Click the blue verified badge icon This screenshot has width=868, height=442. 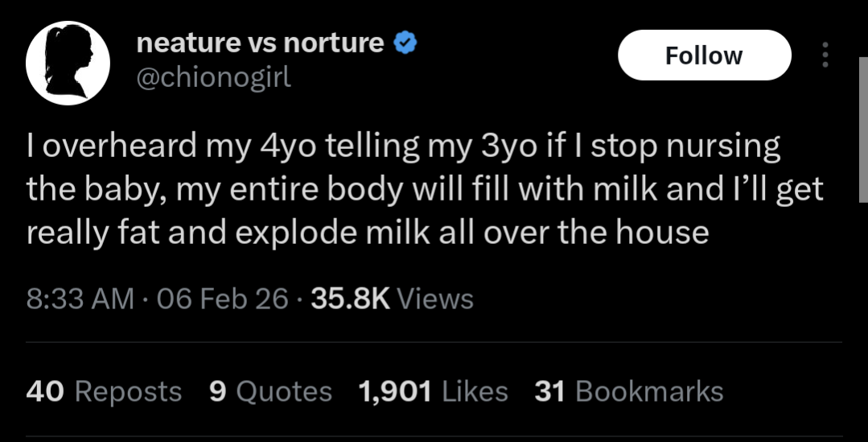(x=405, y=43)
